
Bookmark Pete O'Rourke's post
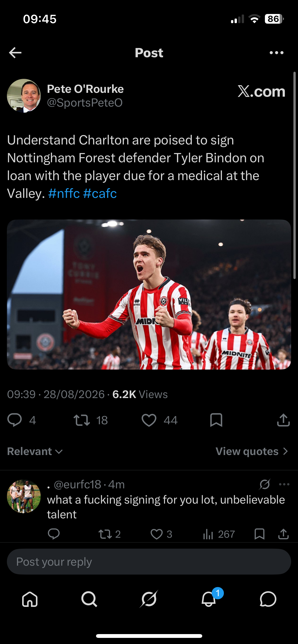(216, 420)
